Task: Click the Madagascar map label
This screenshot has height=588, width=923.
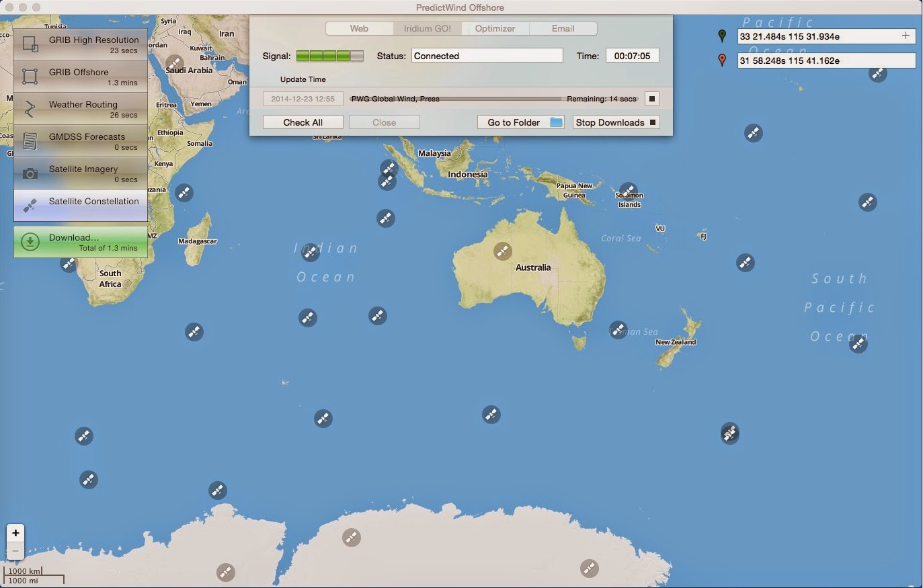Action: [x=198, y=241]
